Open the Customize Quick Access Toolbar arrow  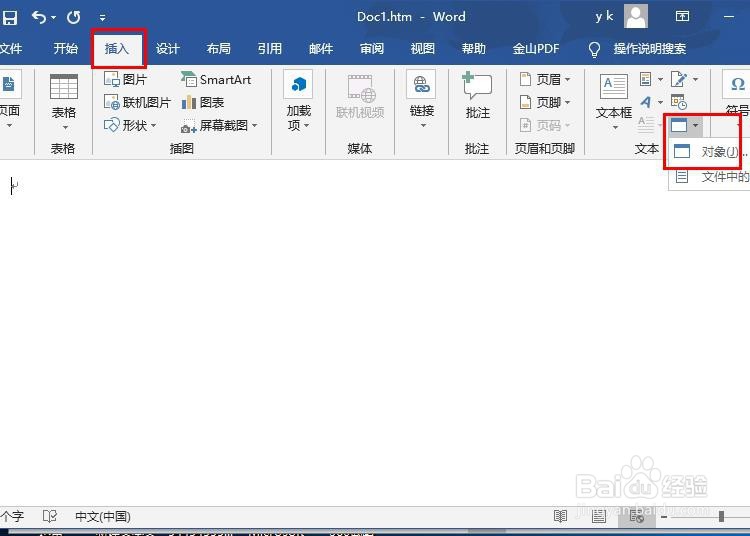click(102, 18)
